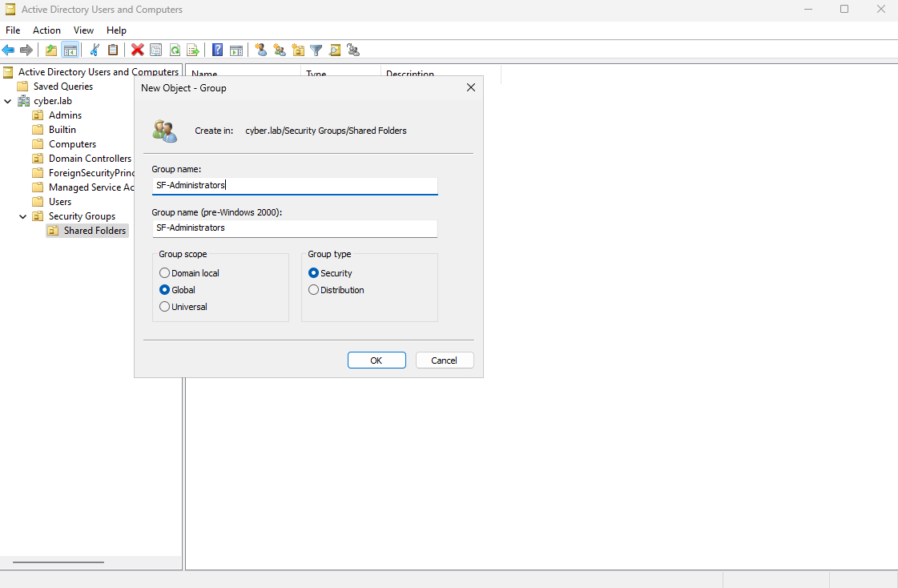This screenshot has width=898, height=588.
Task: Click the Create new user icon
Action: 260,50
